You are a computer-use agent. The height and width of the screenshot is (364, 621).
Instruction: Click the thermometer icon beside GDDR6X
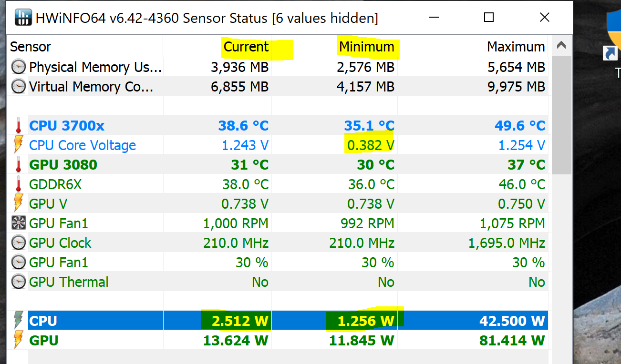(18, 184)
